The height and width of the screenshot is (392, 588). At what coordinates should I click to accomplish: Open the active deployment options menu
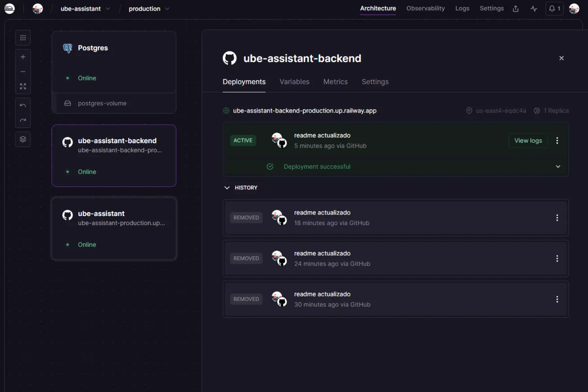[557, 140]
